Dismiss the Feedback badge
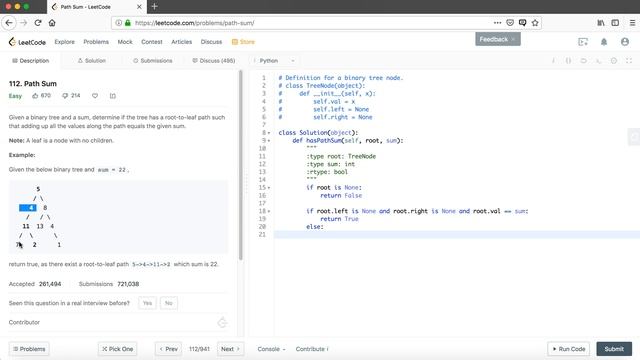 coord(513,39)
